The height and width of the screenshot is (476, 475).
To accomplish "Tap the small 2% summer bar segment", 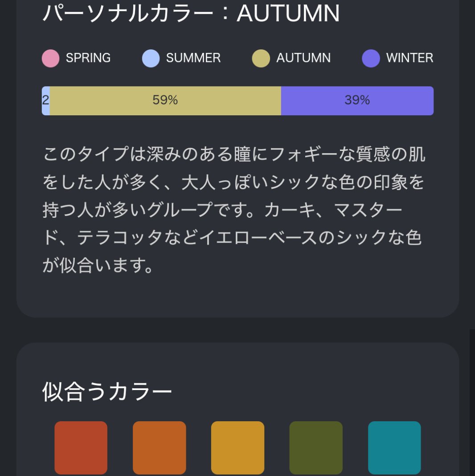I will pos(45,101).
